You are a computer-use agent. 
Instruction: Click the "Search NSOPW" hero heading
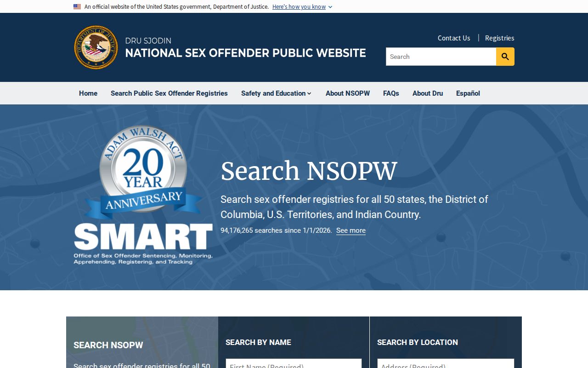pos(309,171)
